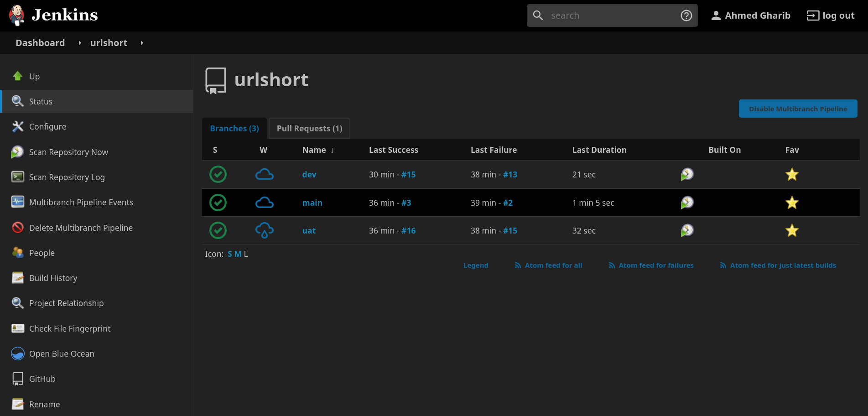This screenshot has width=868, height=416.
Task: Unfavorite the main branch
Action: click(792, 203)
